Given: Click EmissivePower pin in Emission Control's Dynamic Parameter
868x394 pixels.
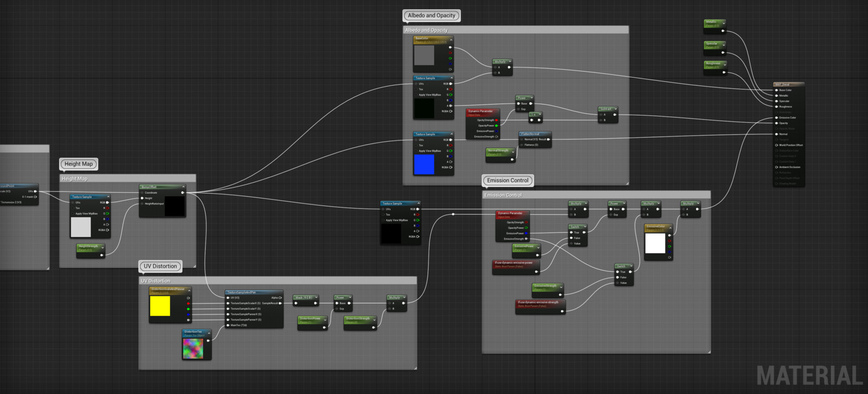Looking at the screenshot, I should [526, 233].
